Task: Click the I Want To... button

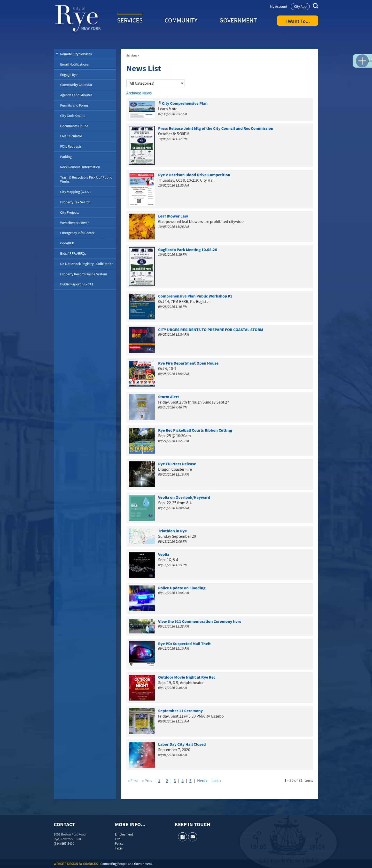Action: click(x=297, y=21)
